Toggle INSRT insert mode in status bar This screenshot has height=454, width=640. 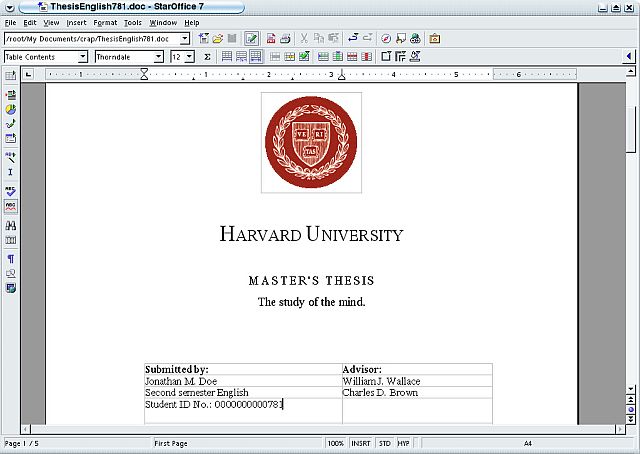click(361, 443)
